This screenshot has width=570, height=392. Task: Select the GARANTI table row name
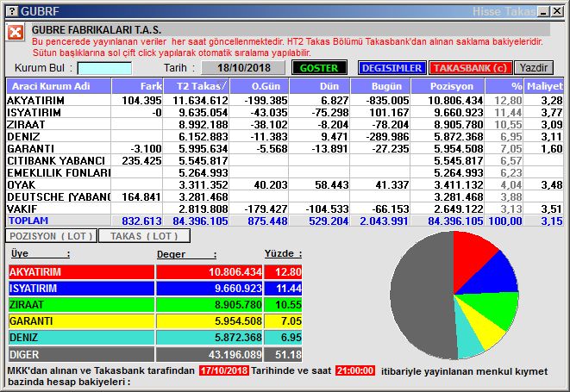[x=30, y=148]
